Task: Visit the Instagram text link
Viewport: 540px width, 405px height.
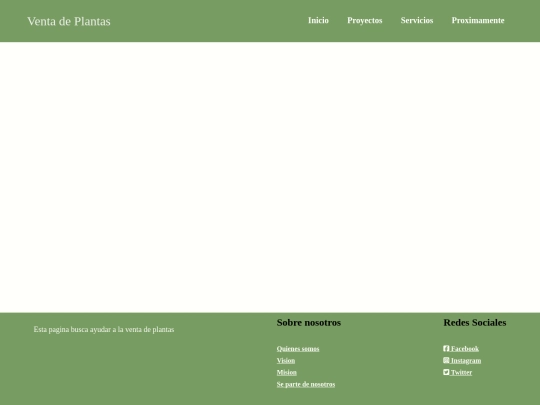Action: [x=466, y=361]
